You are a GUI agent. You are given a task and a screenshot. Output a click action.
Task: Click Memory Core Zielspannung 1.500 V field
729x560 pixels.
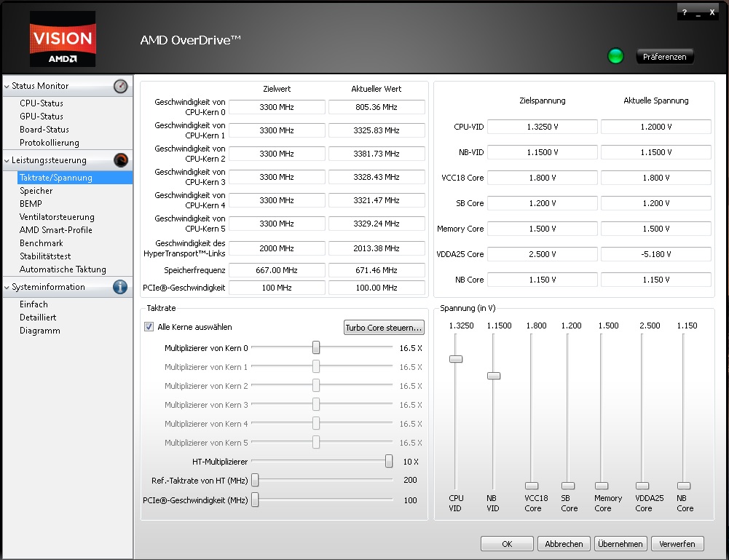(x=542, y=229)
